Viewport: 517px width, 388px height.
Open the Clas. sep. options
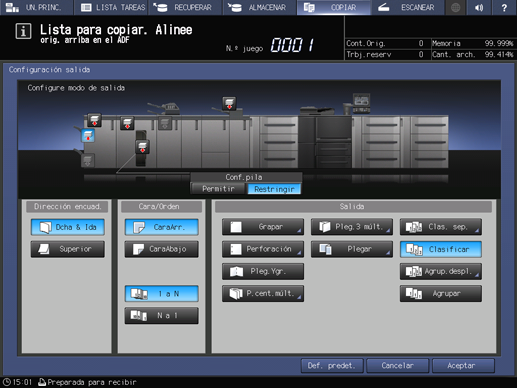tap(441, 227)
